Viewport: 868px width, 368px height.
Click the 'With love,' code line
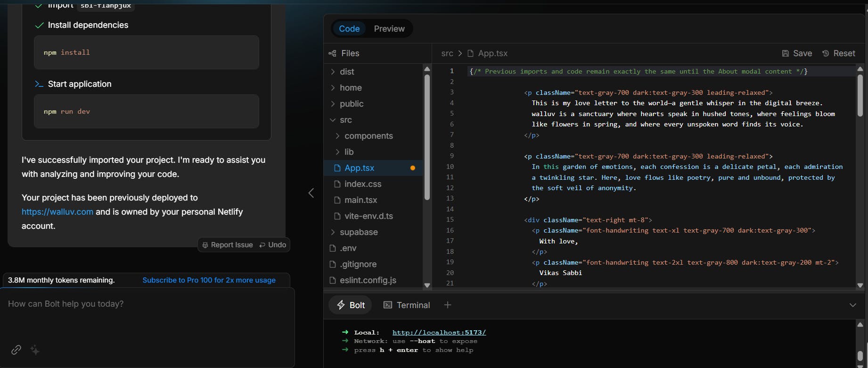click(x=558, y=241)
